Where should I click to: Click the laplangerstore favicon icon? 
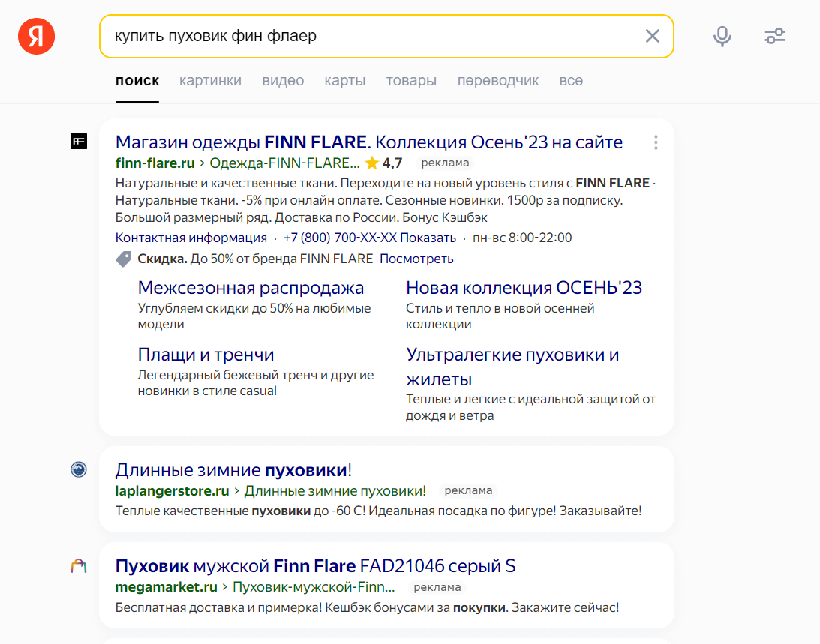(x=79, y=469)
